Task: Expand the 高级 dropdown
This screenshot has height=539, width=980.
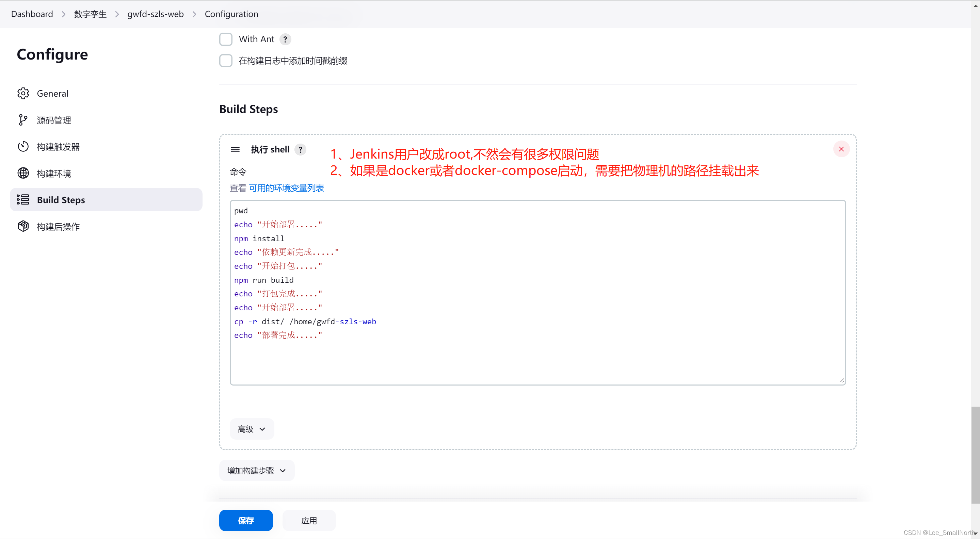Action: [251, 429]
